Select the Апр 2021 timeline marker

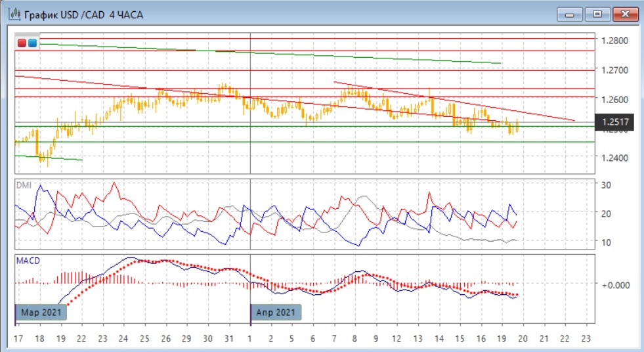click(276, 312)
